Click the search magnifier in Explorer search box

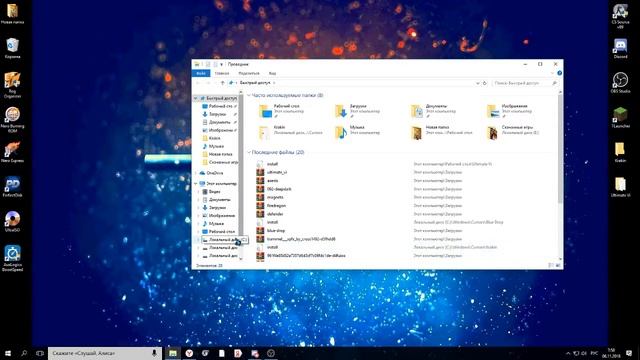pyautogui.click(x=554, y=83)
